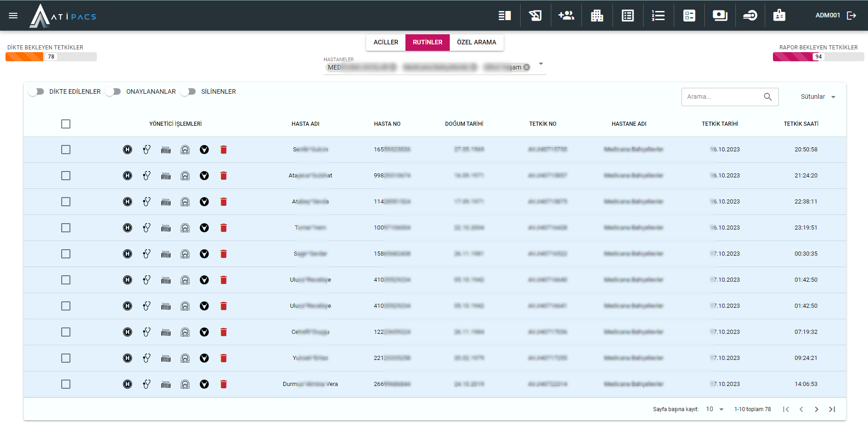Image resolution: width=868 pixels, height=434 pixels.
Task: Sort by TETKİK NO column
Action: coord(543,124)
